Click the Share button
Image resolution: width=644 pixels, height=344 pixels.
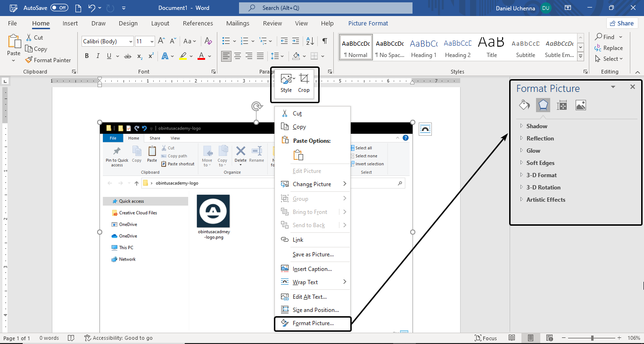(622, 23)
